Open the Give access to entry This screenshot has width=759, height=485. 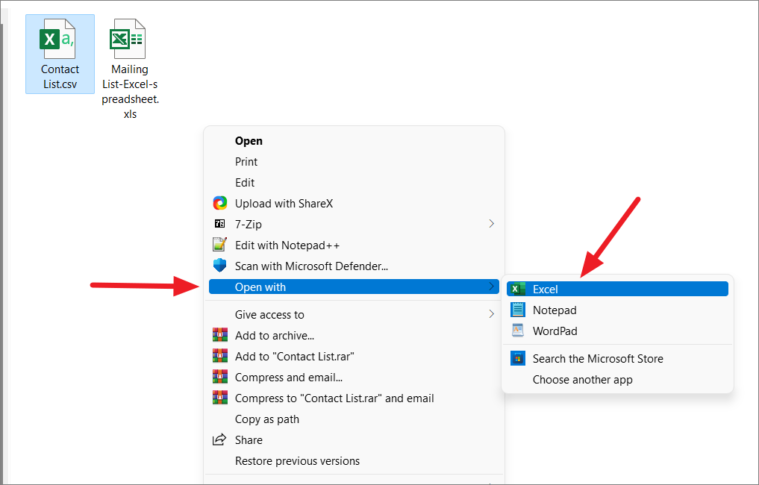click(354, 315)
